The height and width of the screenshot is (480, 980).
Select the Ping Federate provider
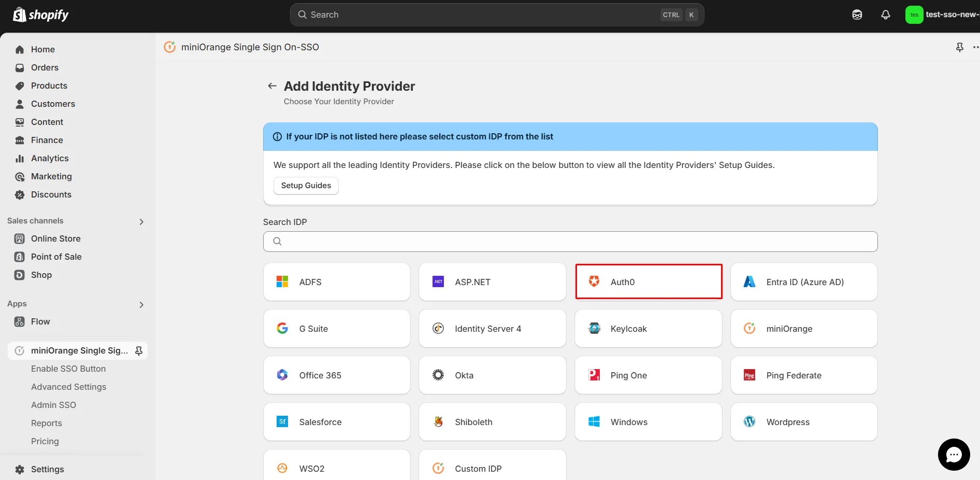pyautogui.click(x=804, y=375)
